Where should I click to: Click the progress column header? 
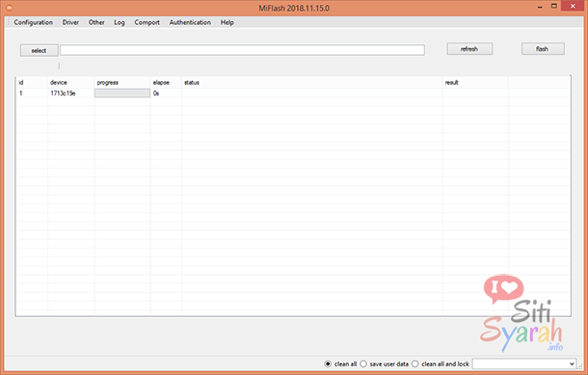point(122,83)
